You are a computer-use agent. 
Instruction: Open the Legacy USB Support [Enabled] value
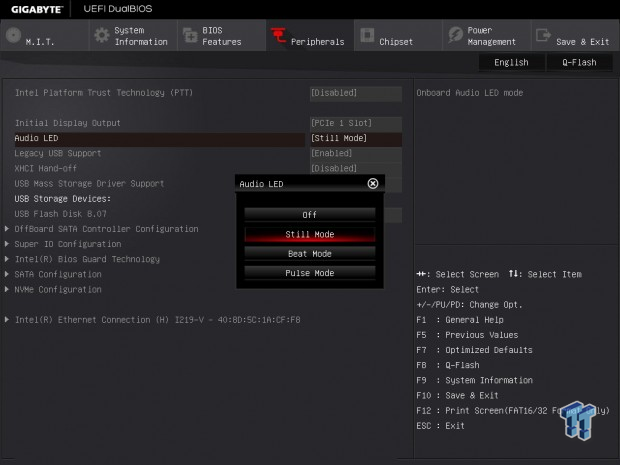tap(356, 153)
